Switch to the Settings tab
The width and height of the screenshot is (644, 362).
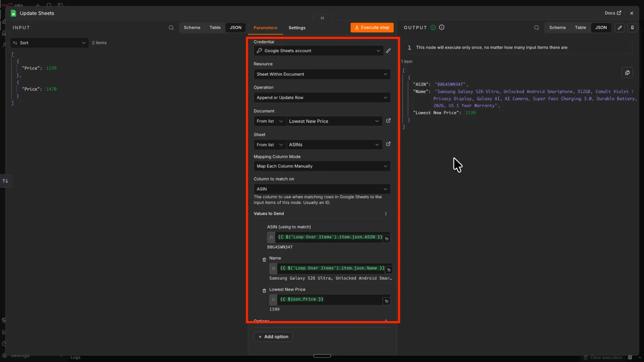(297, 28)
